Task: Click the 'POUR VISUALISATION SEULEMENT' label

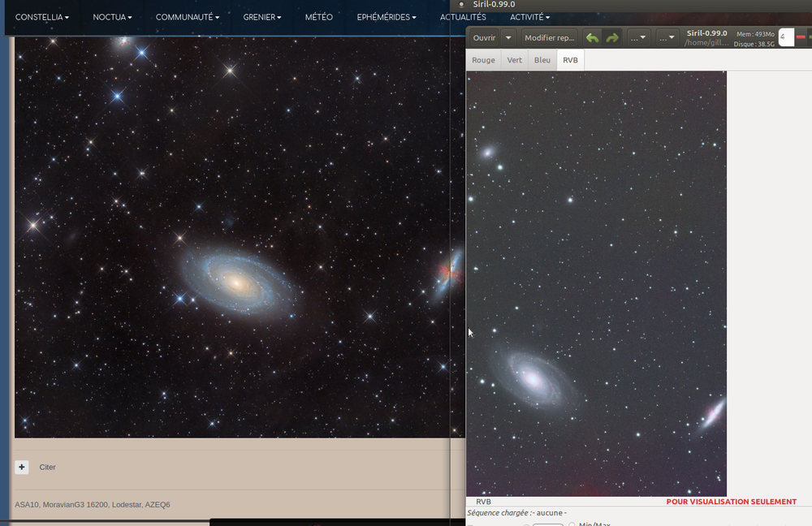Action: (732, 502)
